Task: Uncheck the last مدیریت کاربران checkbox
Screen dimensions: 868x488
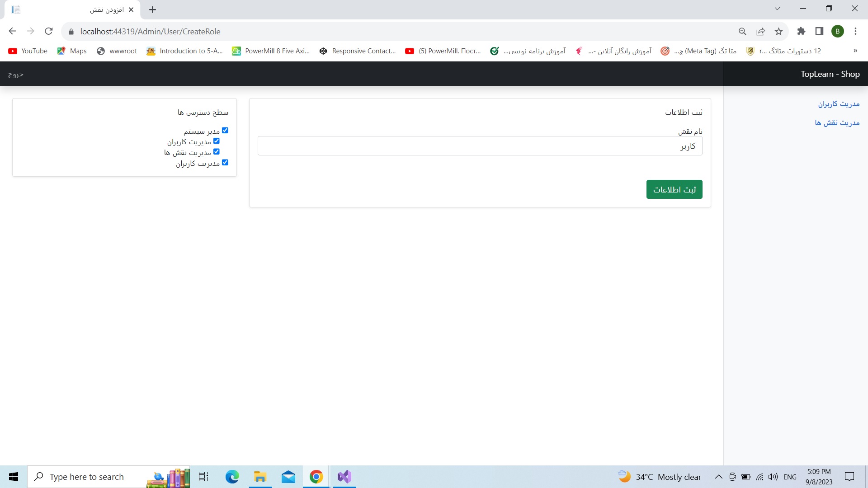Action: [x=225, y=163]
